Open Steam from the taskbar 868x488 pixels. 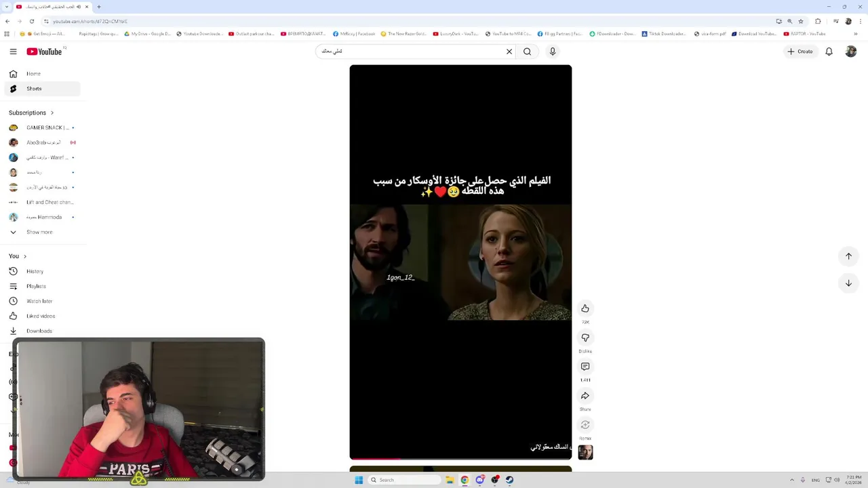[x=509, y=480]
